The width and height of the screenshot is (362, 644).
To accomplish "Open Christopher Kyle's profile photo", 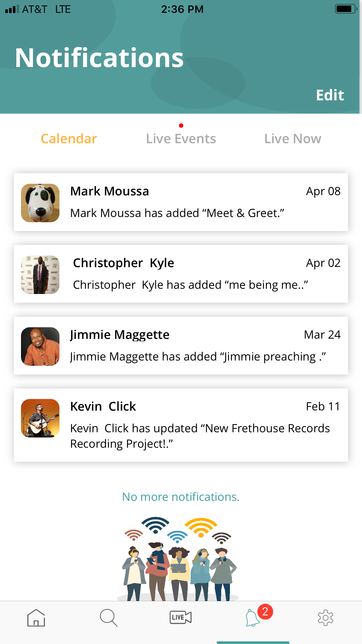I will tap(40, 275).
